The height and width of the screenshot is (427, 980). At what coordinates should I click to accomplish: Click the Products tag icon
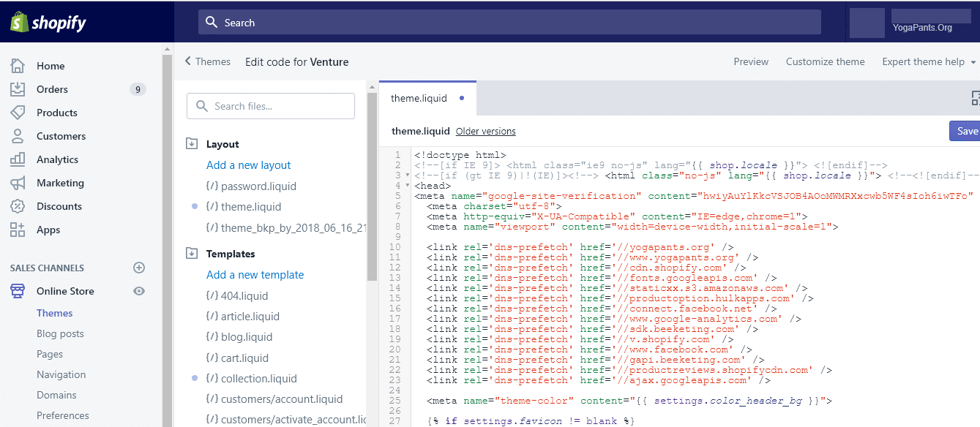(x=18, y=113)
